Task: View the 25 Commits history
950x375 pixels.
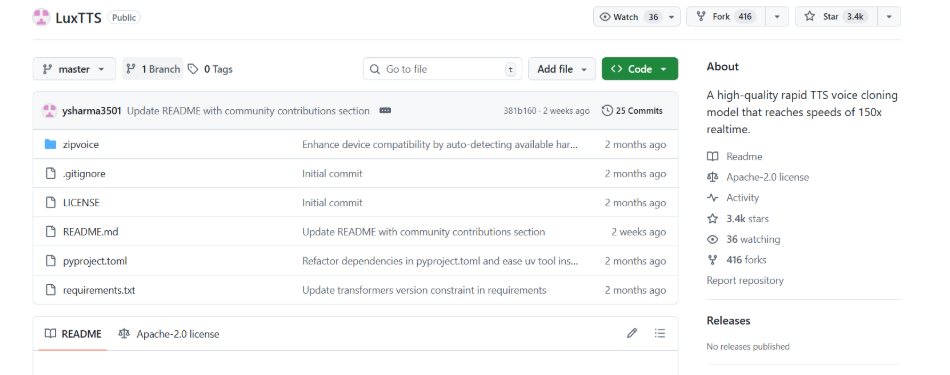Action: (x=632, y=111)
